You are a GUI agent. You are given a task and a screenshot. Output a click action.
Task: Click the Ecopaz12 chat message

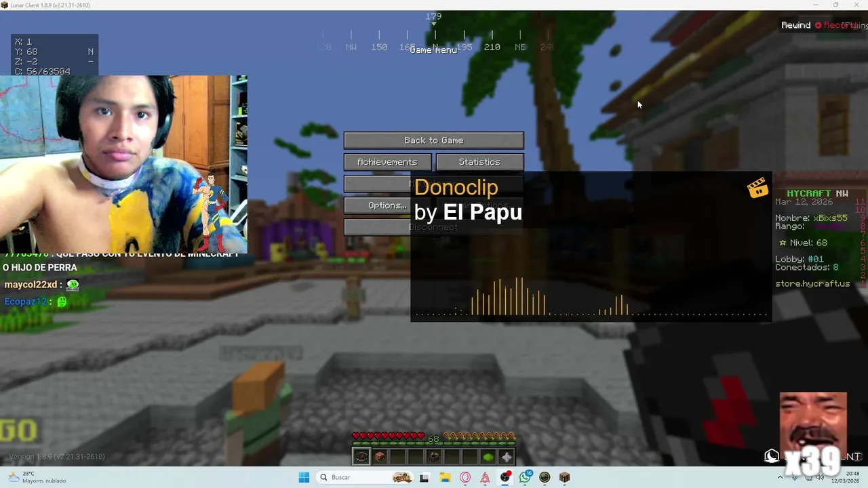click(x=36, y=302)
